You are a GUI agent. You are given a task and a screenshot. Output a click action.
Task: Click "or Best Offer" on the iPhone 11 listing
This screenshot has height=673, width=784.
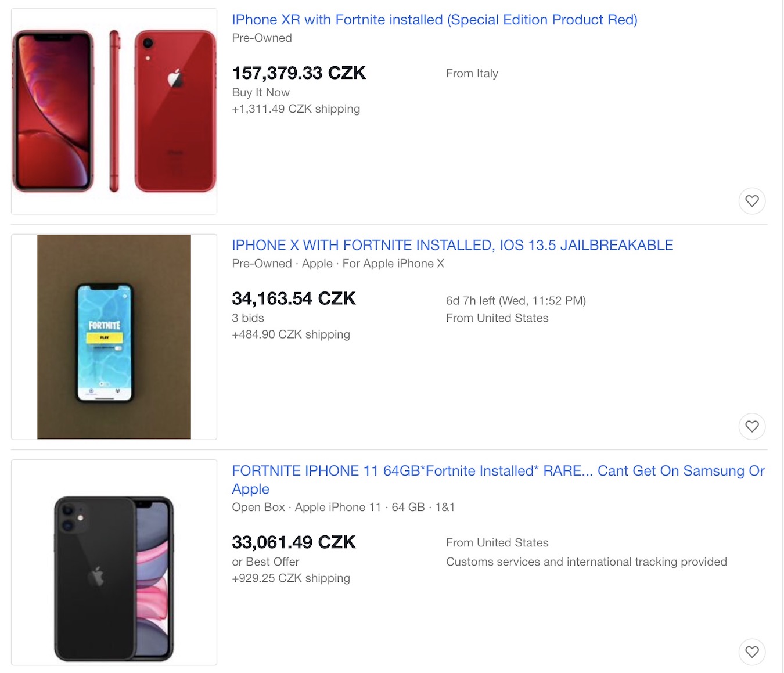[x=265, y=562]
